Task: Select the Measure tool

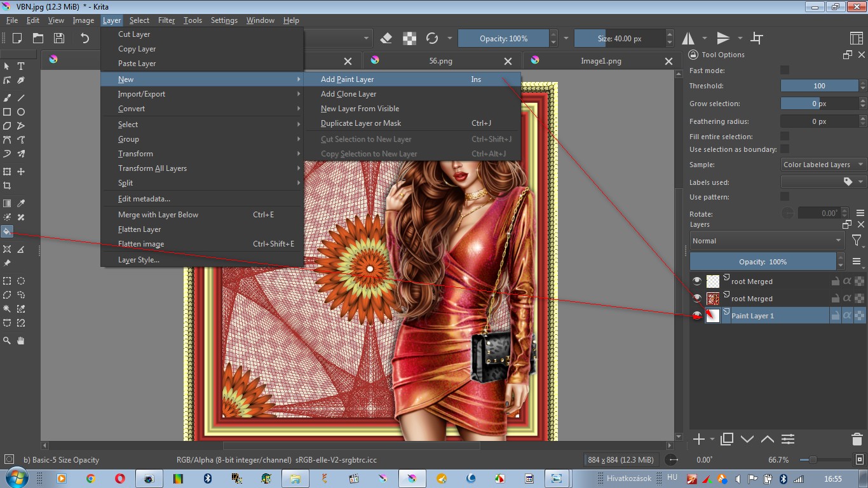Action: click(x=21, y=249)
